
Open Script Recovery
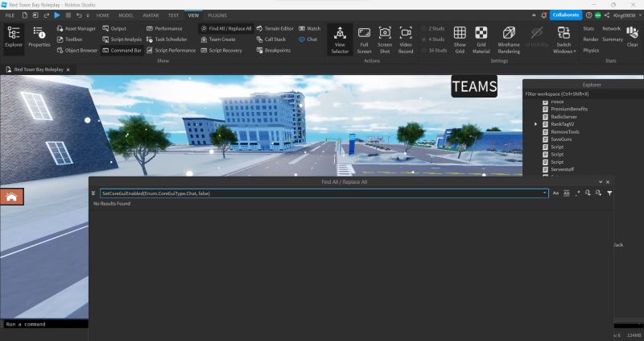point(221,51)
